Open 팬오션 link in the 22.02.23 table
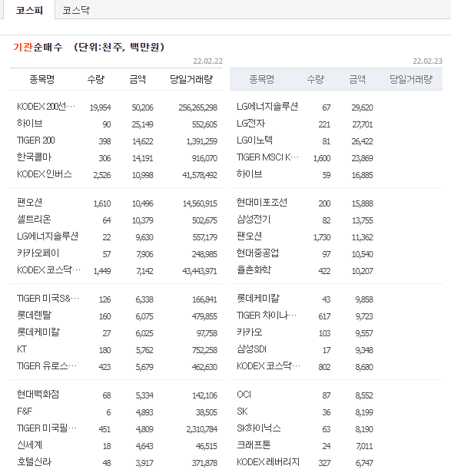 [x=250, y=236]
